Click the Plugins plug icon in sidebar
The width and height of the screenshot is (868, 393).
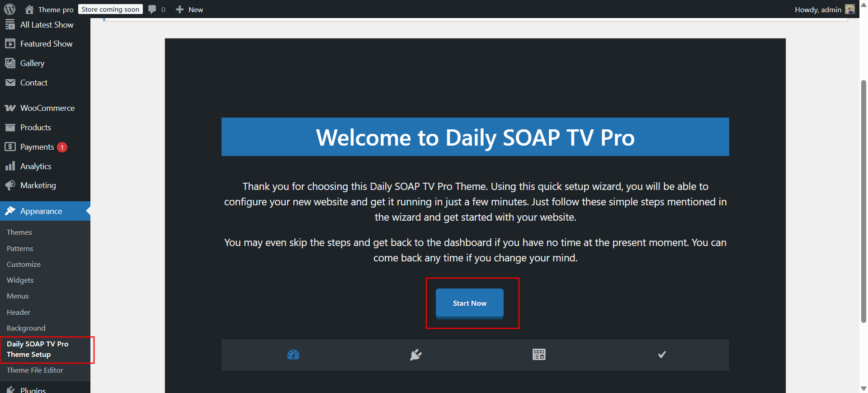click(10, 389)
